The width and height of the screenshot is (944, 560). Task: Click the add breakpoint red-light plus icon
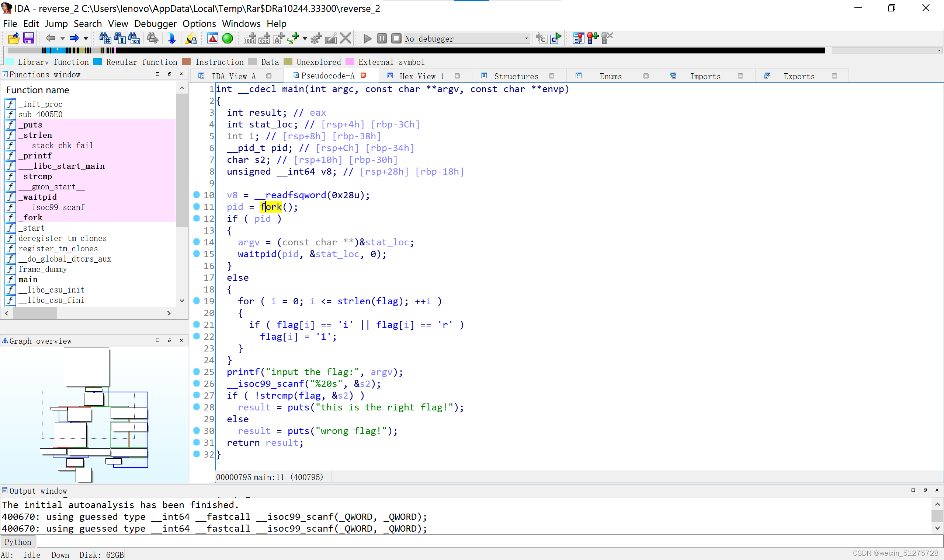click(x=593, y=38)
